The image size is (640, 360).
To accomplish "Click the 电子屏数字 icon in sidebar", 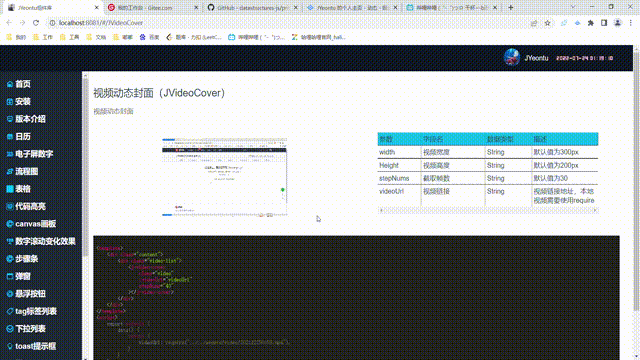I will [10, 154].
